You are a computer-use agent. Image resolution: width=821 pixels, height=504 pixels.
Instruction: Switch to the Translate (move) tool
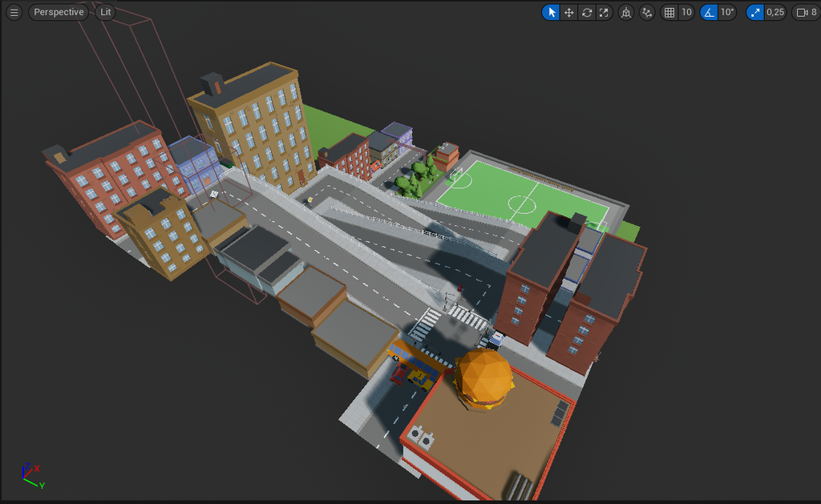(568, 12)
